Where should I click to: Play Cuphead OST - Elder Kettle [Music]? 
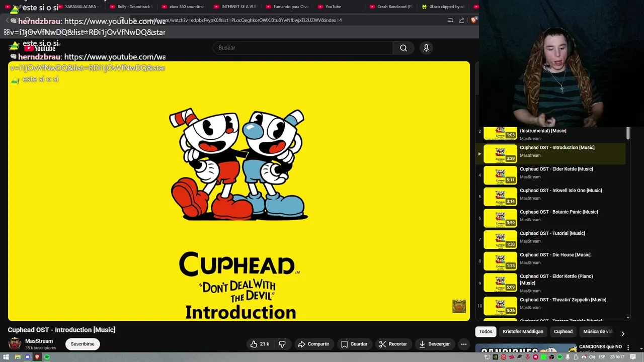pyautogui.click(x=551, y=175)
